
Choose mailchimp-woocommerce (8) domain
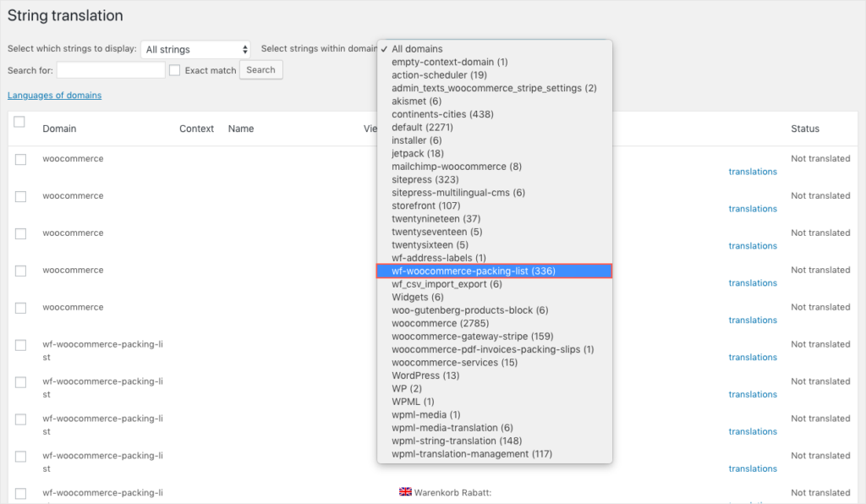(x=494, y=166)
